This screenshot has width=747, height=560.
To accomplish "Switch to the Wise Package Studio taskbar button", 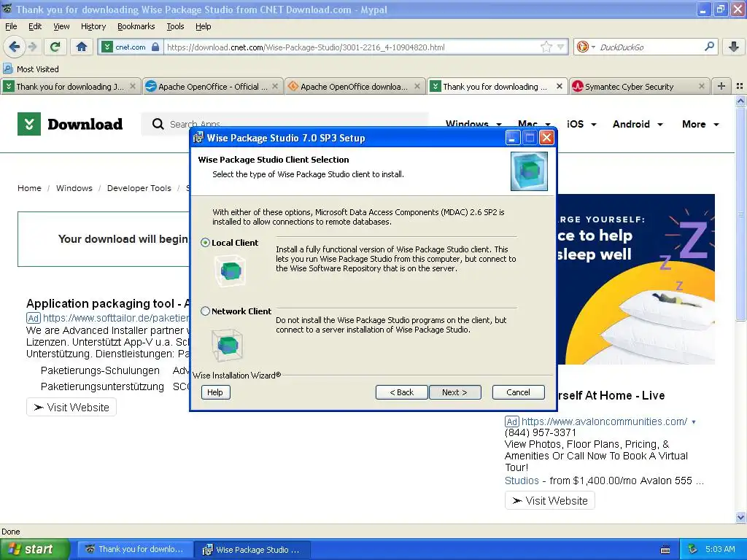I will (x=253, y=549).
